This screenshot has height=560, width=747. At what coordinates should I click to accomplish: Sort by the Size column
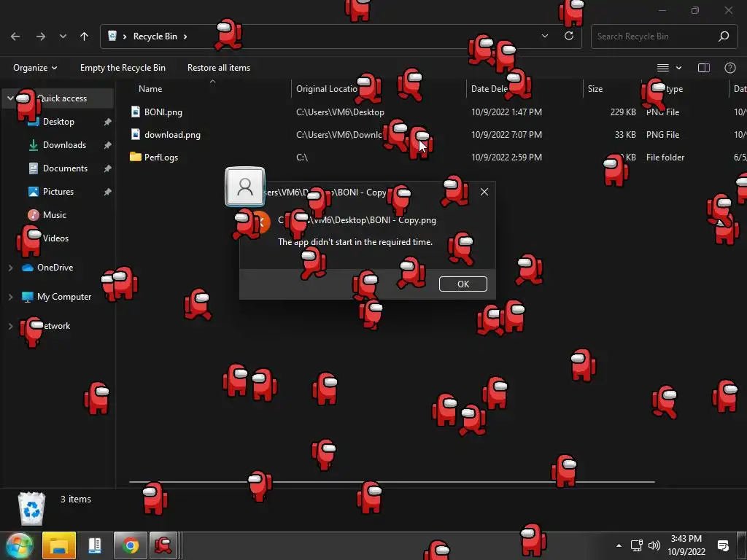pyautogui.click(x=595, y=89)
